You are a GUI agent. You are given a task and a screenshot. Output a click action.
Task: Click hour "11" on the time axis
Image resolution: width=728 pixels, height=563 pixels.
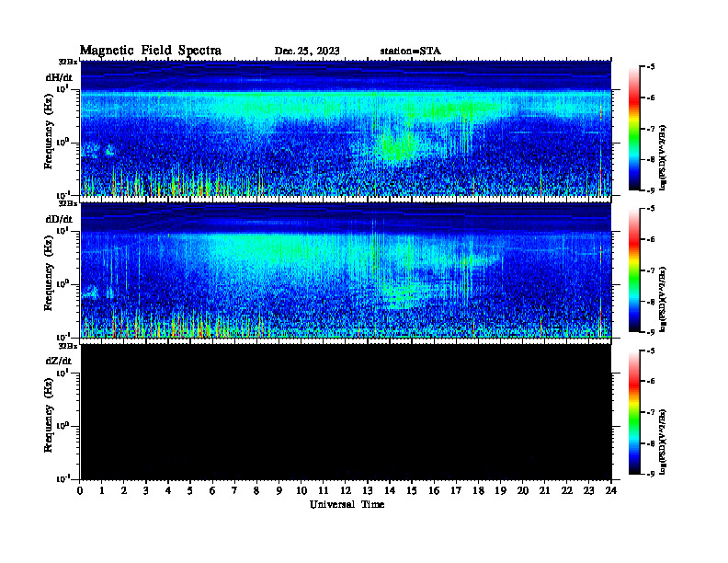[x=324, y=490]
